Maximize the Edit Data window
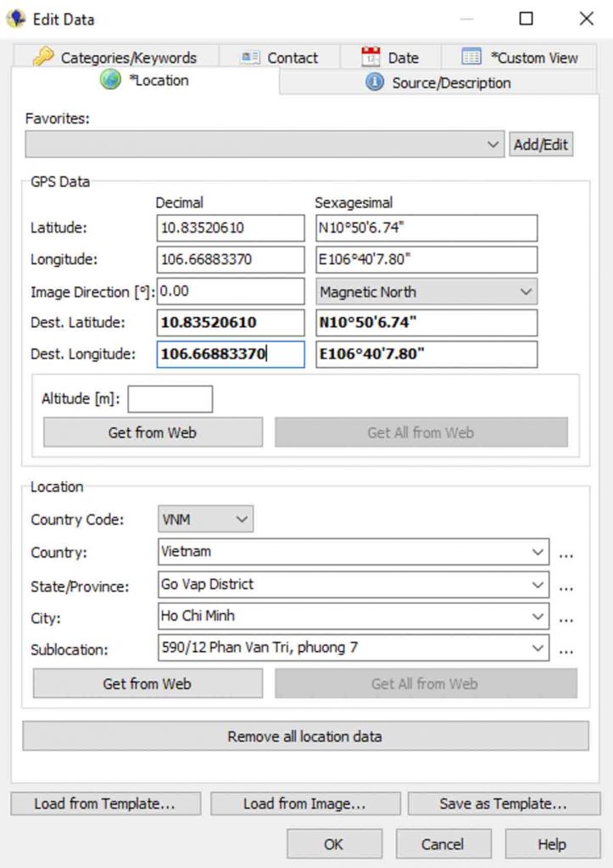Screen dimensions: 613x868 point(526,19)
